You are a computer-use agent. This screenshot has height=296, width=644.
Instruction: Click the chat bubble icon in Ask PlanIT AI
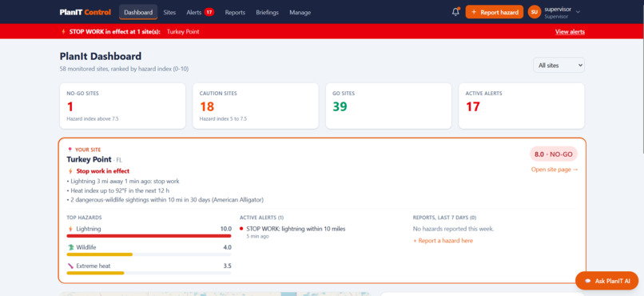click(588, 282)
